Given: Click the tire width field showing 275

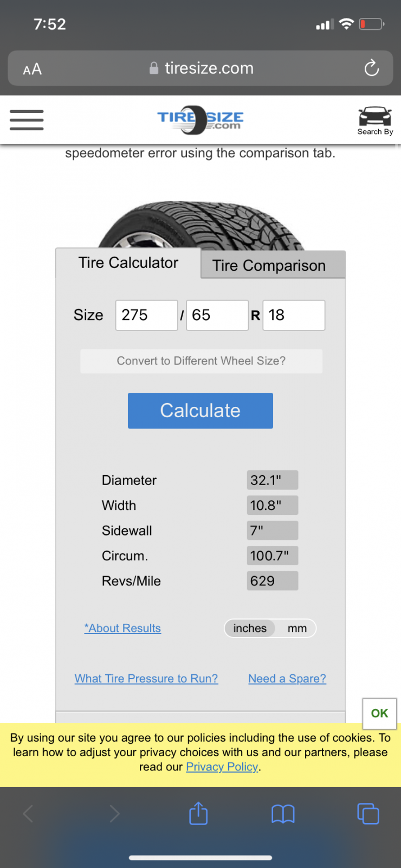Looking at the screenshot, I should pyautogui.click(x=146, y=315).
